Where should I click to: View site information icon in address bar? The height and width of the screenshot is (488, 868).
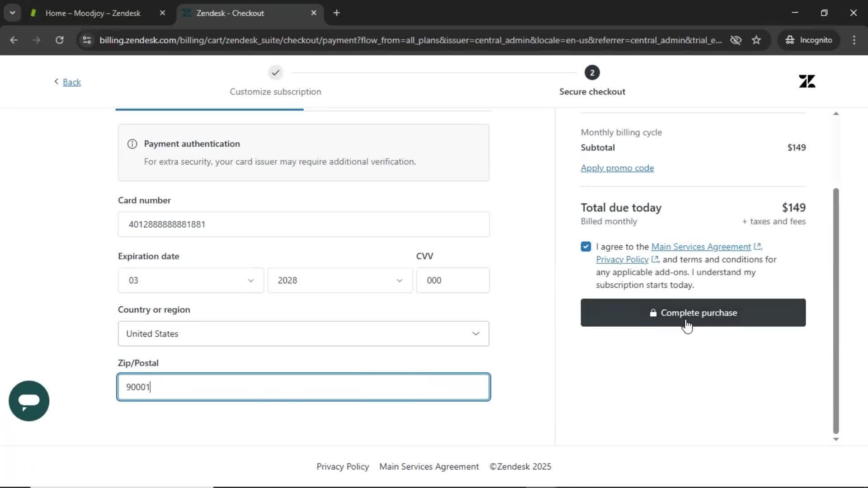87,40
